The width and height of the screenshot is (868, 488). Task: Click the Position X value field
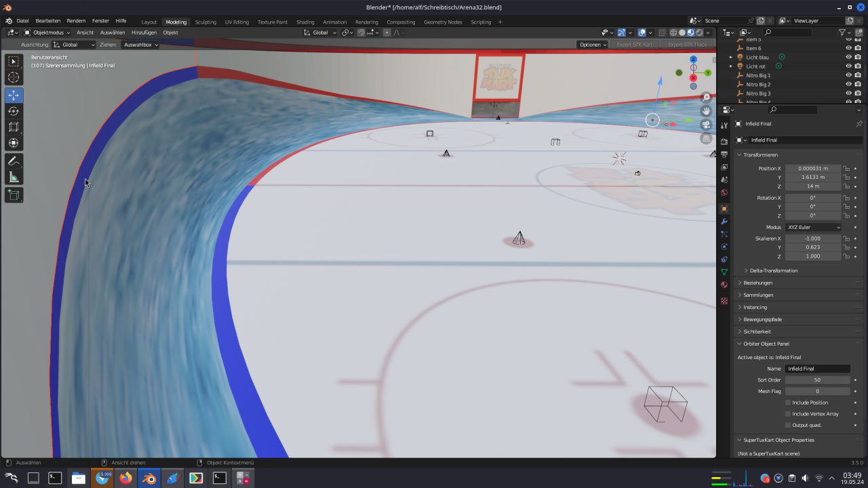point(812,168)
